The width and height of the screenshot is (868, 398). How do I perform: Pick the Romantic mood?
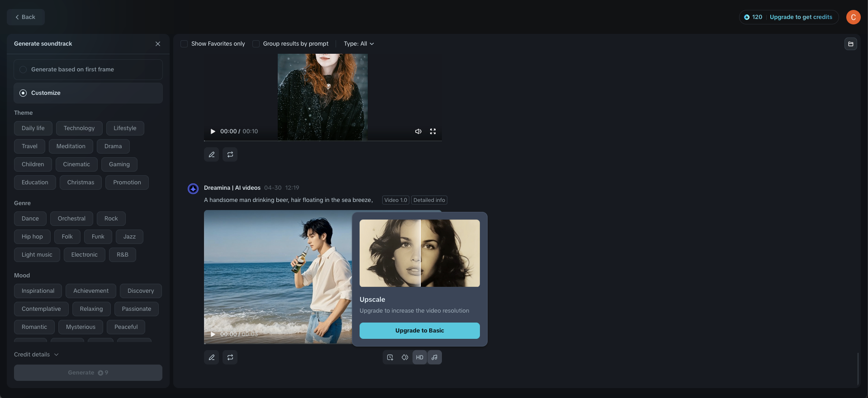34,327
